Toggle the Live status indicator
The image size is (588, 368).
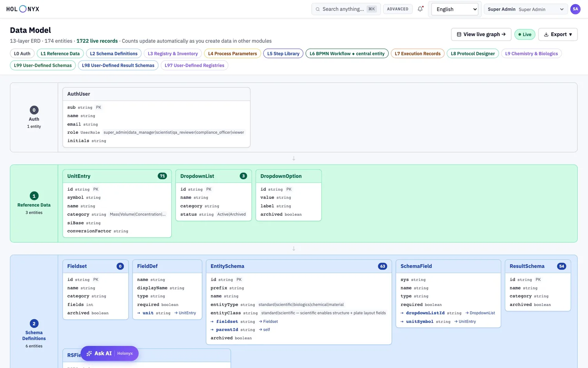point(524,35)
